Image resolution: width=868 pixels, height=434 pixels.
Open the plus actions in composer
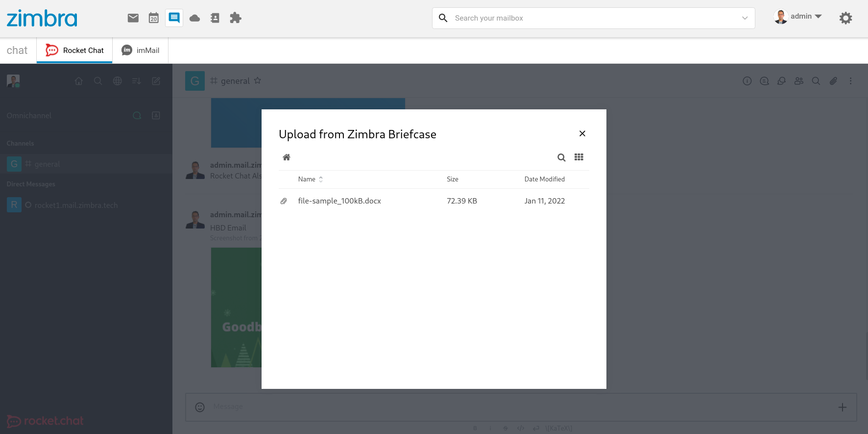(x=843, y=407)
